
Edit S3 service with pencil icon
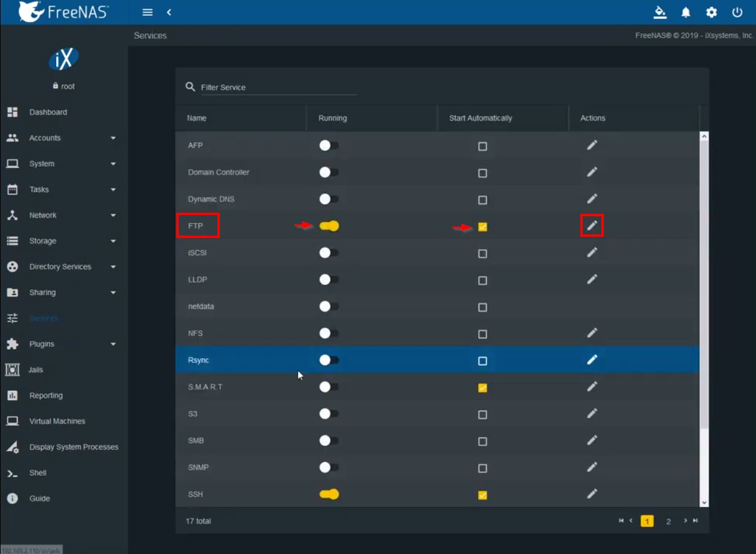tap(592, 413)
